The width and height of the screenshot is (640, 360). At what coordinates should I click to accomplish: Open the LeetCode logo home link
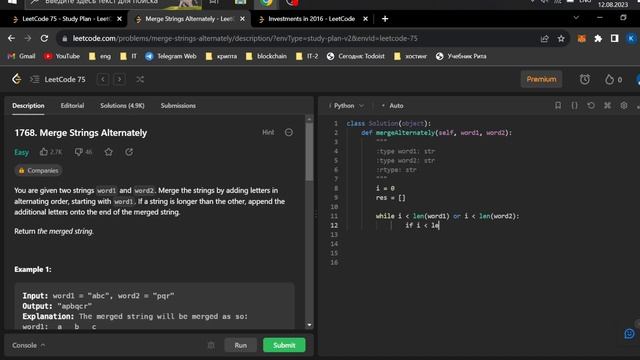(16, 79)
